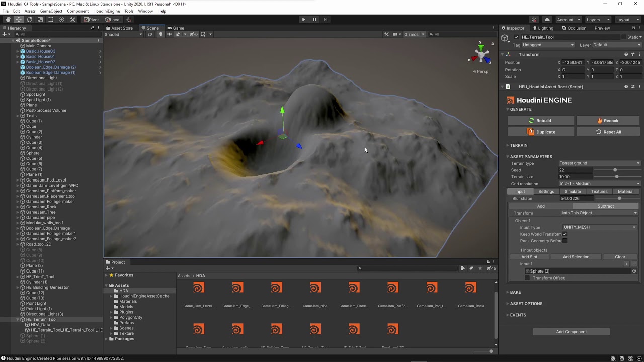Screen dimensions: 644x362
Task: Toggle scene lighting bulb icon
Action: coord(160,34)
